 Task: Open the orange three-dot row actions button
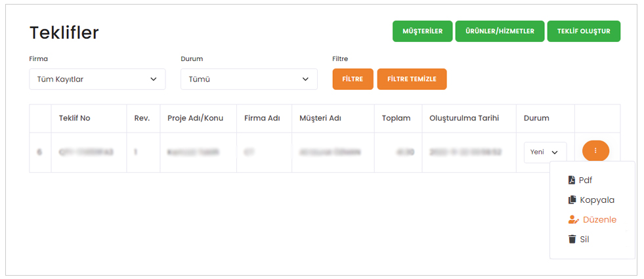(x=595, y=151)
